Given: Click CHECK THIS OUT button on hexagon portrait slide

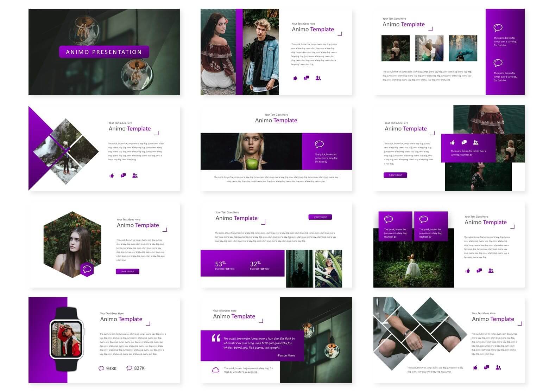Looking at the screenshot, I should point(127,271).
